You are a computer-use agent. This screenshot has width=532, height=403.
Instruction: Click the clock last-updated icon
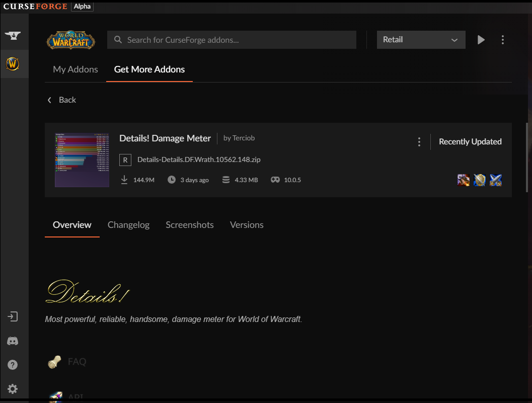click(172, 180)
